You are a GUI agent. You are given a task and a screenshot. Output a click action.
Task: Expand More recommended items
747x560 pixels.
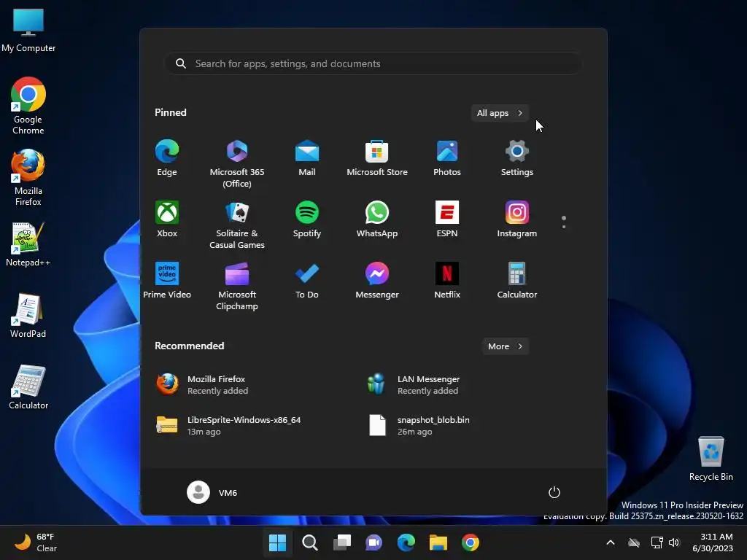tap(505, 346)
